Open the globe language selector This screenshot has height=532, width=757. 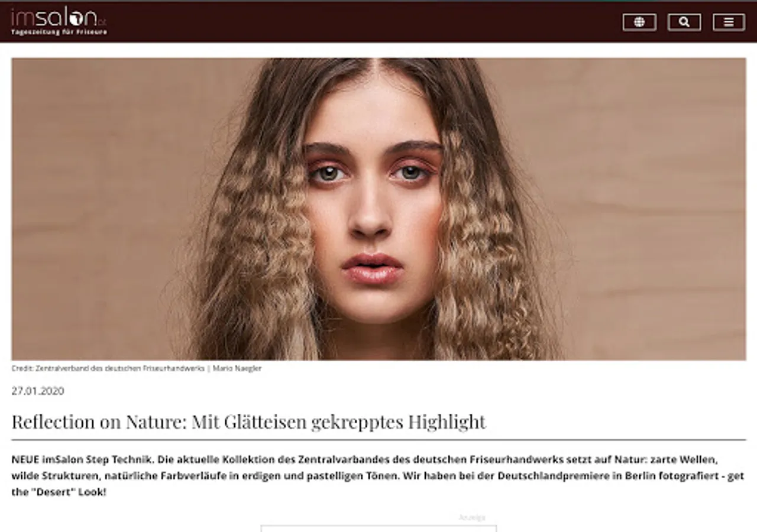tap(639, 22)
